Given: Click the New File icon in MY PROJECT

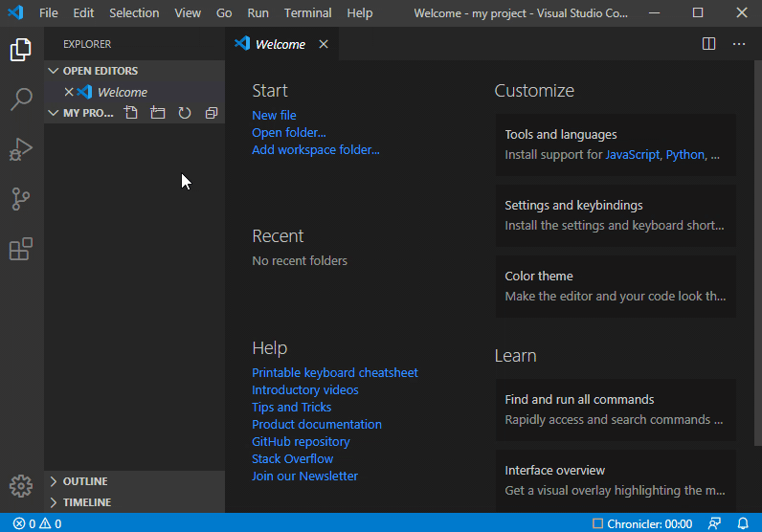Looking at the screenshot, I should 131,113.
